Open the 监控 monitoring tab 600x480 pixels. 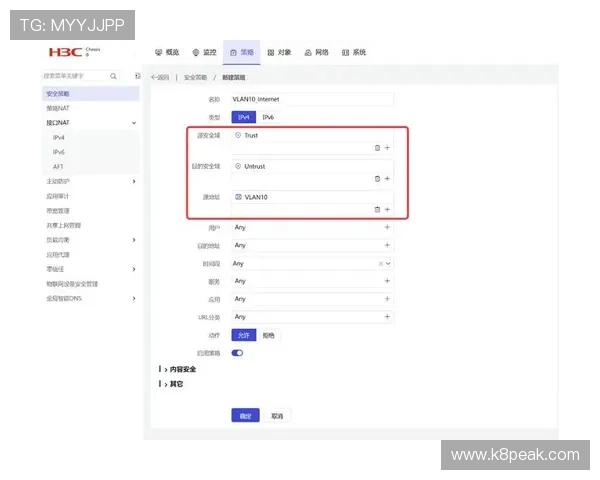[x=204, y=52]
